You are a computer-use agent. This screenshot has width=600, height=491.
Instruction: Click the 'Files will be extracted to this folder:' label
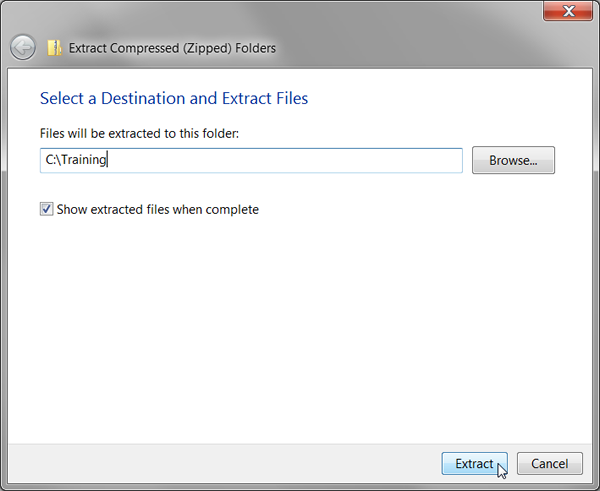click(x=139, y=133)
